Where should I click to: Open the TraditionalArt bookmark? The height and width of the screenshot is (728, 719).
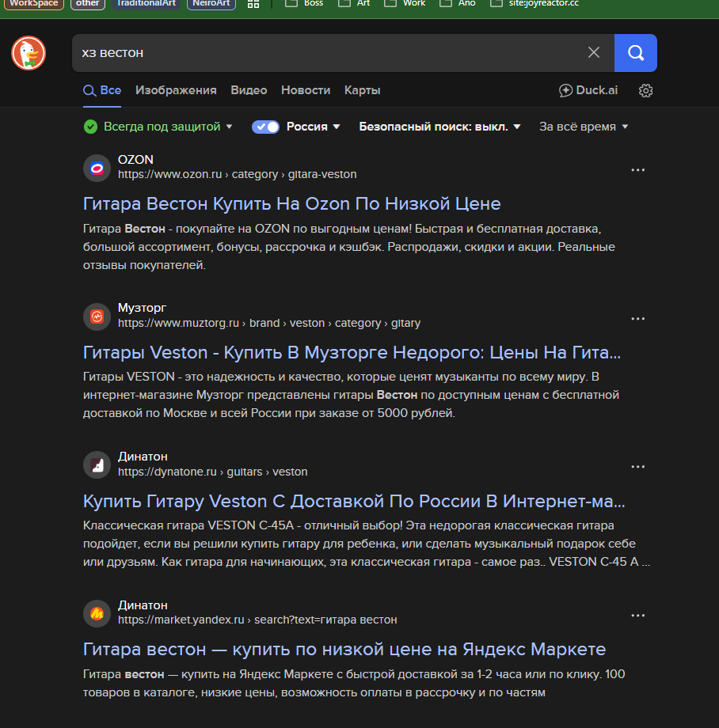(x=146, y=4)
